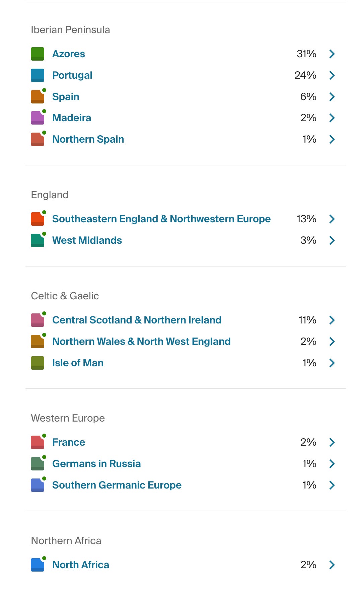Image resolution: width=364 pixels, height=594 pixels.
Task: Open the Southern Germanic Europe link
Action: click(x=117, y=485)
